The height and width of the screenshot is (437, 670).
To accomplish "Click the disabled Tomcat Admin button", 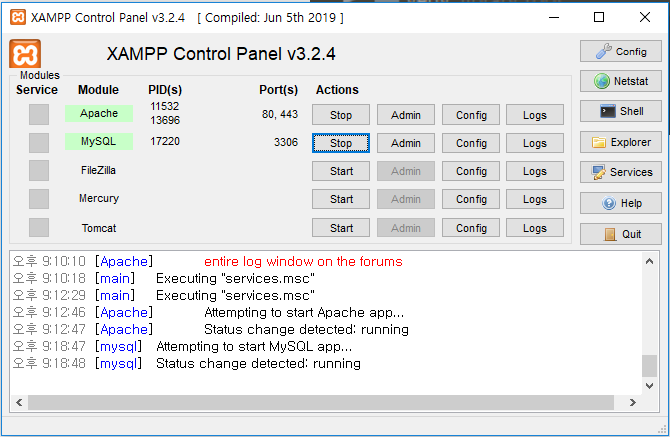I will pos(406,228).
